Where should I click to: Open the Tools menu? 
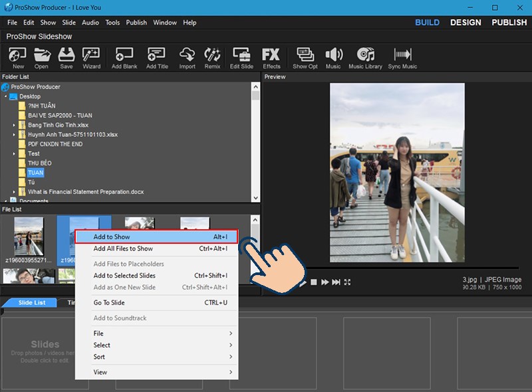[112, 23]
